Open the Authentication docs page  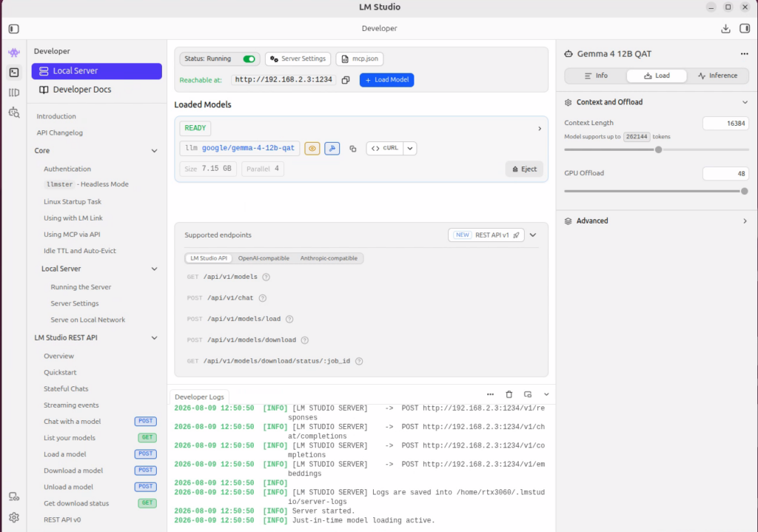67,169
